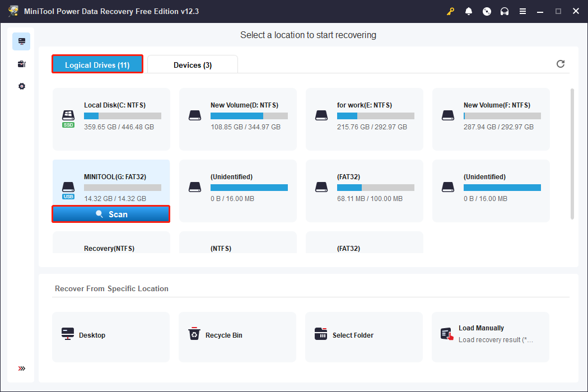Click Load Manually to load recovery result

coord(490,333)
